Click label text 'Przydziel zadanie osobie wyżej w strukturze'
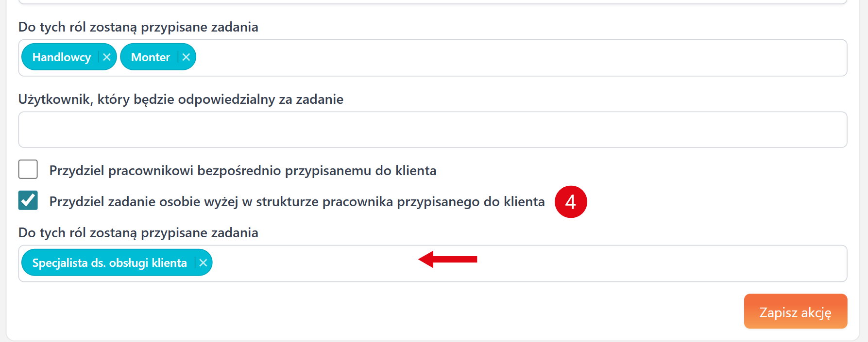Screen dimensions: 868x342 [x=297, y=202]
